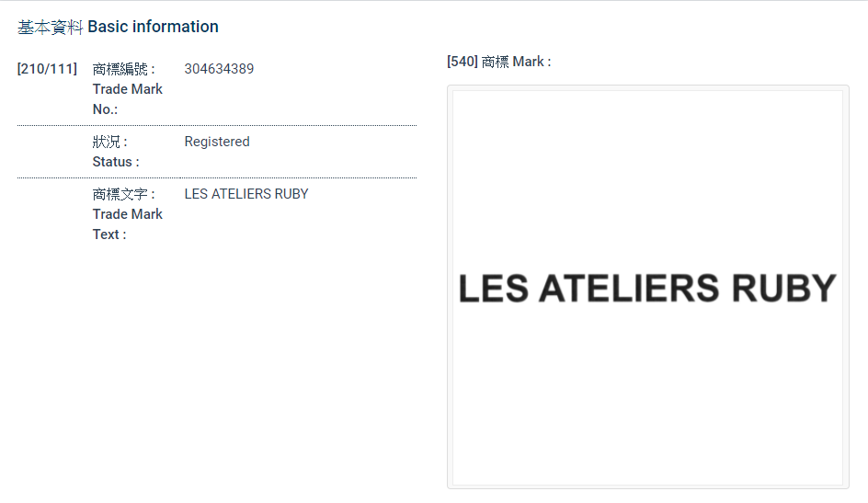
Task: Click the word RUBY inside the mark image
Action: (783, 289)
